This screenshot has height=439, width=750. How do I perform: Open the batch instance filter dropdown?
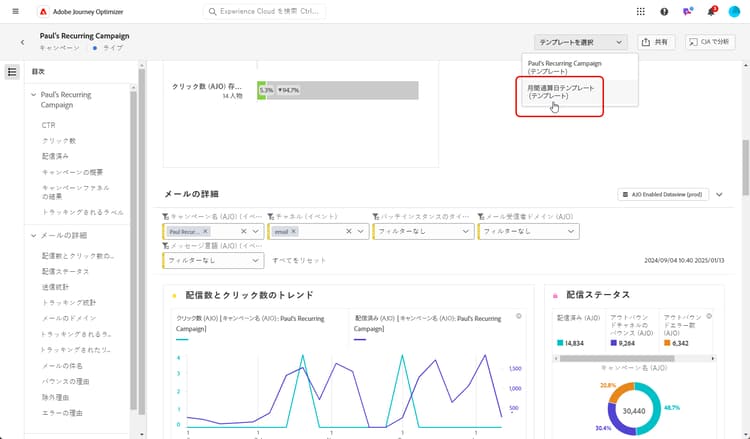tap(424, 231)
